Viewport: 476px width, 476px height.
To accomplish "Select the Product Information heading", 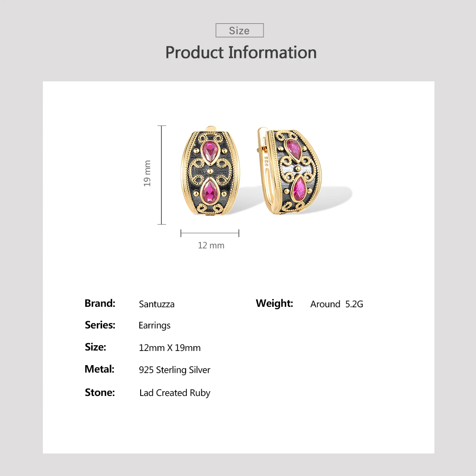I will click(x=241, y=52).
